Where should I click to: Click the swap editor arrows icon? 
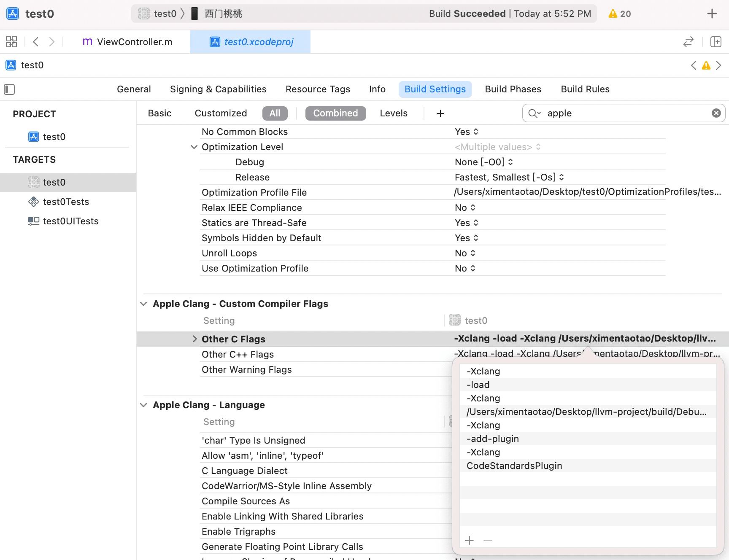[x=688, y=42]
